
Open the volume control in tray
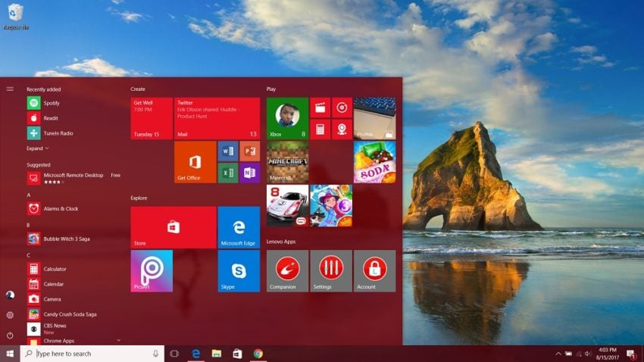point(588,354)
